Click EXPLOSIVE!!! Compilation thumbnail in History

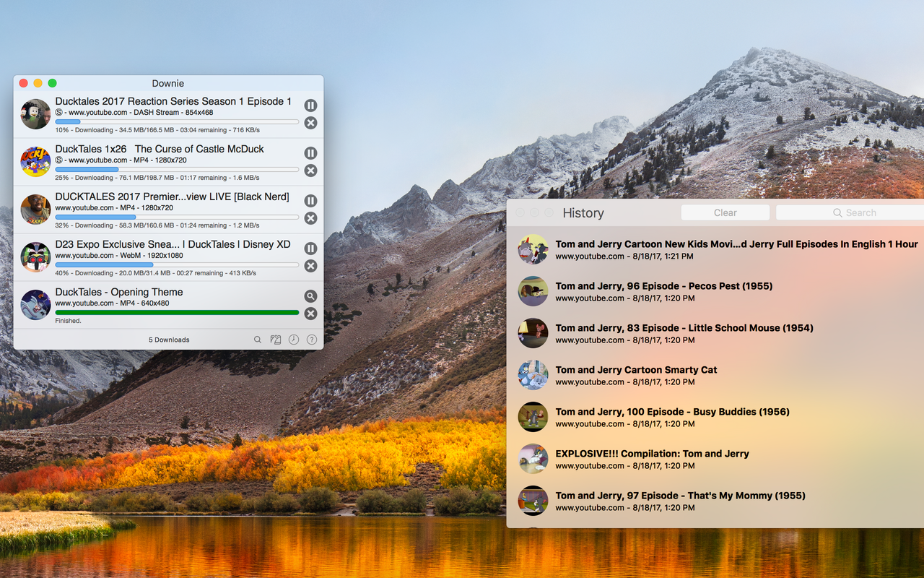point(533,459)
